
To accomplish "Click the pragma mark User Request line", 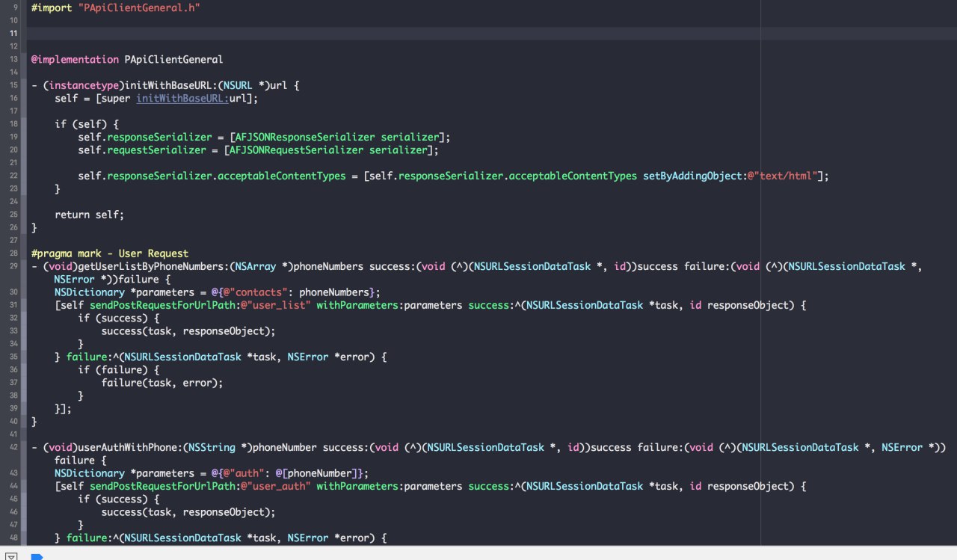I will tap(110, 253).
